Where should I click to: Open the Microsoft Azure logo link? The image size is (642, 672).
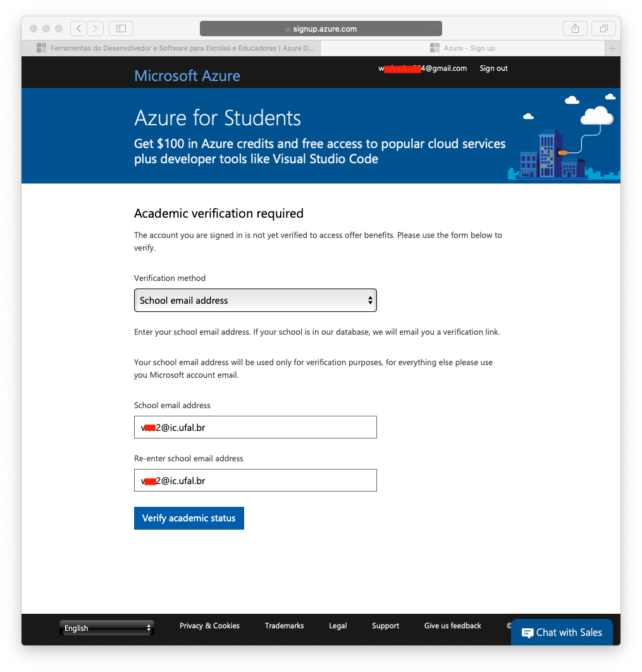[187, 76]
